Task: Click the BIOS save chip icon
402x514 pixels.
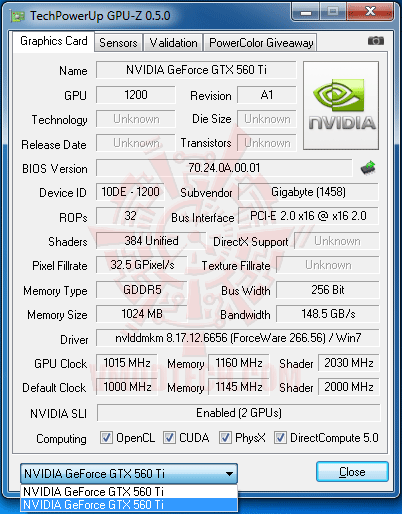Action: [x=368, y=168]
